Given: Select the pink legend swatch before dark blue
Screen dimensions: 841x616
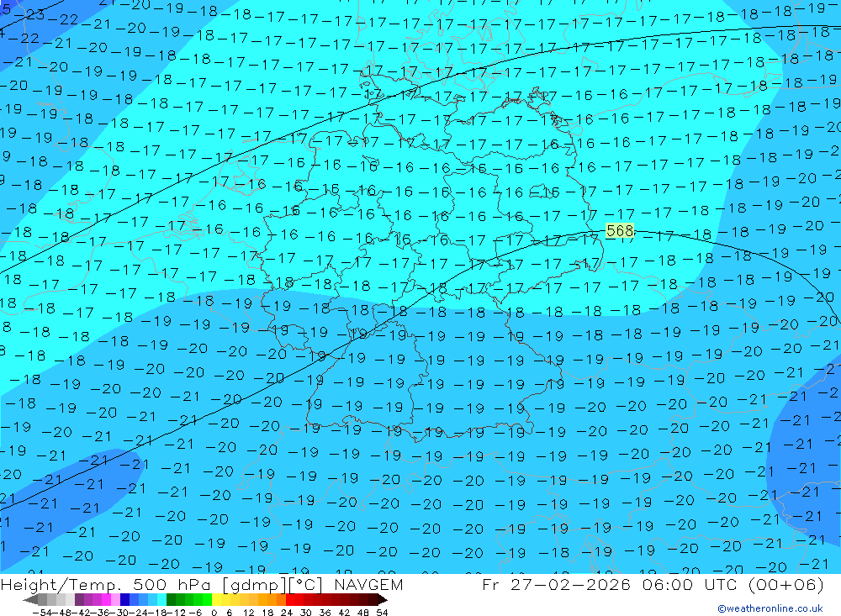Looking at the screenshot, I should tap(115, 600).
